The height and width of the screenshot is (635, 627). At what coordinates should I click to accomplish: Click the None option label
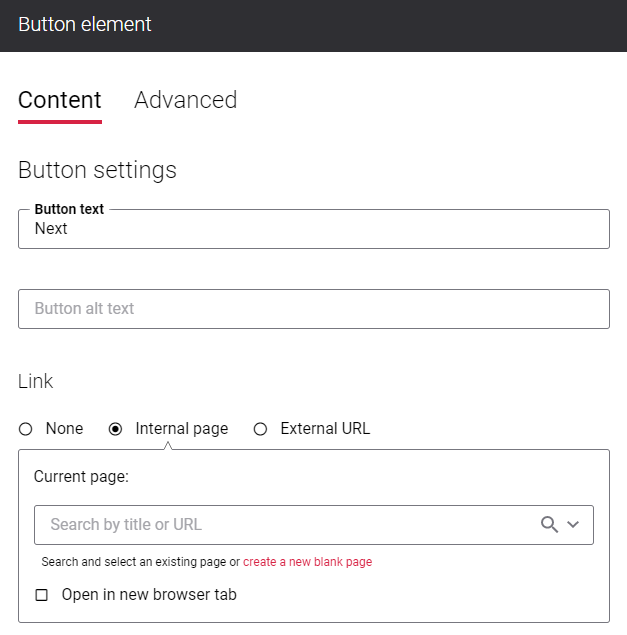click(x=64, y=428)
